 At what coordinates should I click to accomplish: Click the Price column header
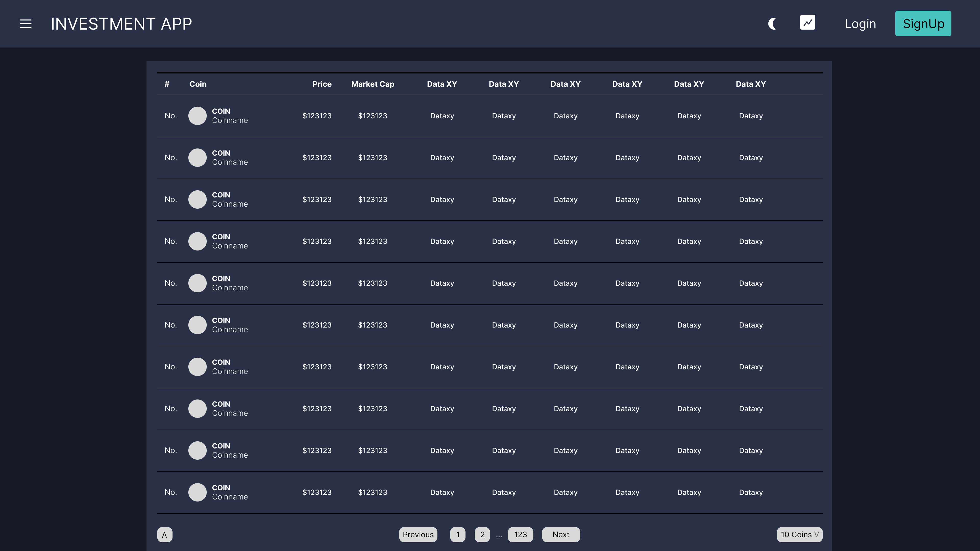322,84
